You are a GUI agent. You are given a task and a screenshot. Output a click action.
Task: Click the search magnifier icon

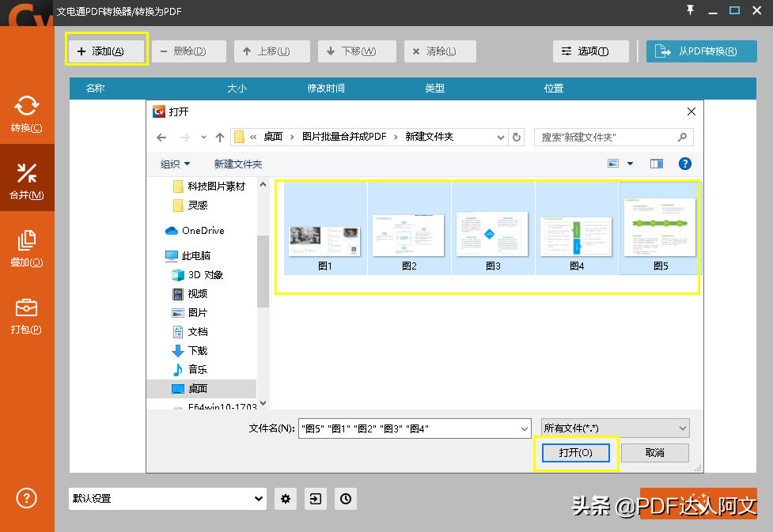[x=682, y=138]
